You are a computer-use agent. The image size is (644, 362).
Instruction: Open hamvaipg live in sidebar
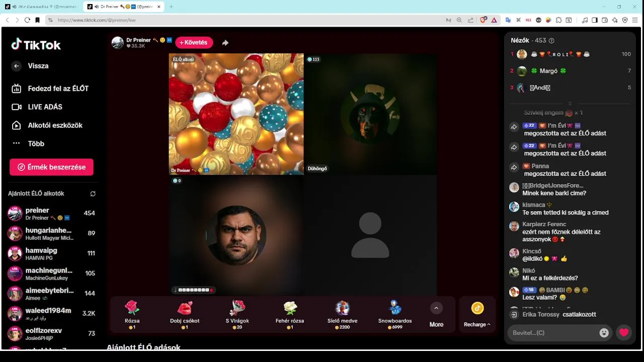(x=51, y=253)
